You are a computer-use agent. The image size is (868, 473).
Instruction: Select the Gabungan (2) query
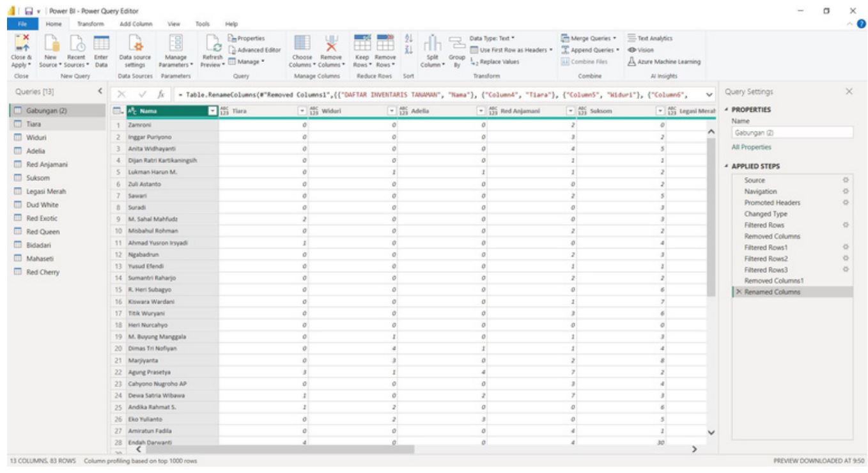58,111
